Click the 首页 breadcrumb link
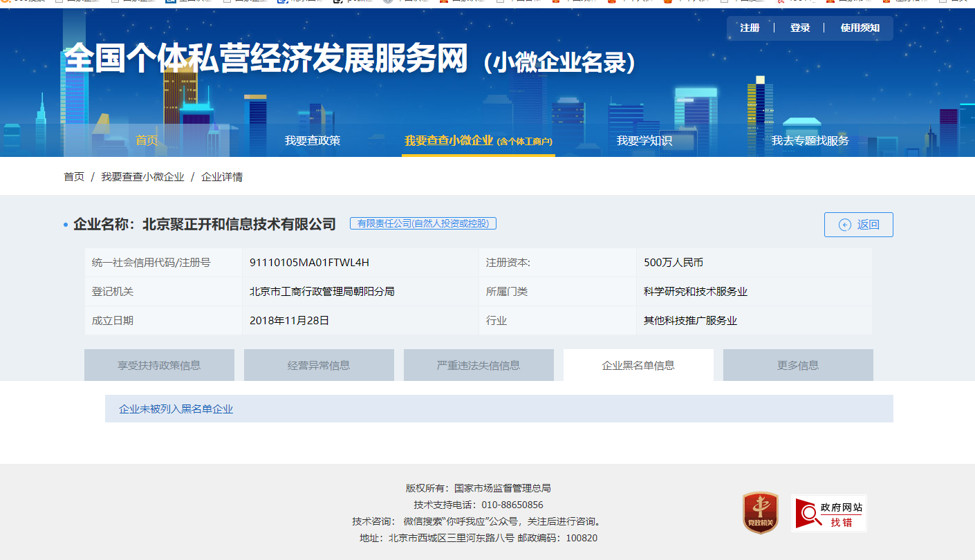Viewport: 975px width, 560px height. point(74,177)
